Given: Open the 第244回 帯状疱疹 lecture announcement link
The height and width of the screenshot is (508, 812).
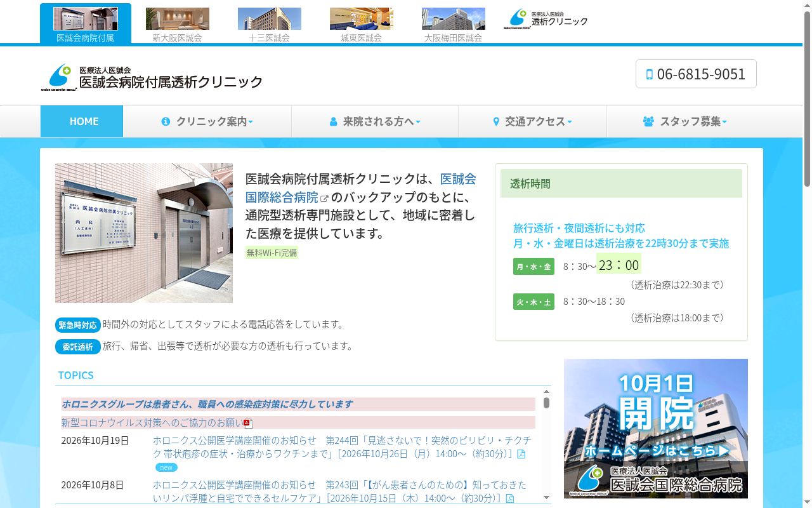Looking at the screenshot, I should (342, 447).
